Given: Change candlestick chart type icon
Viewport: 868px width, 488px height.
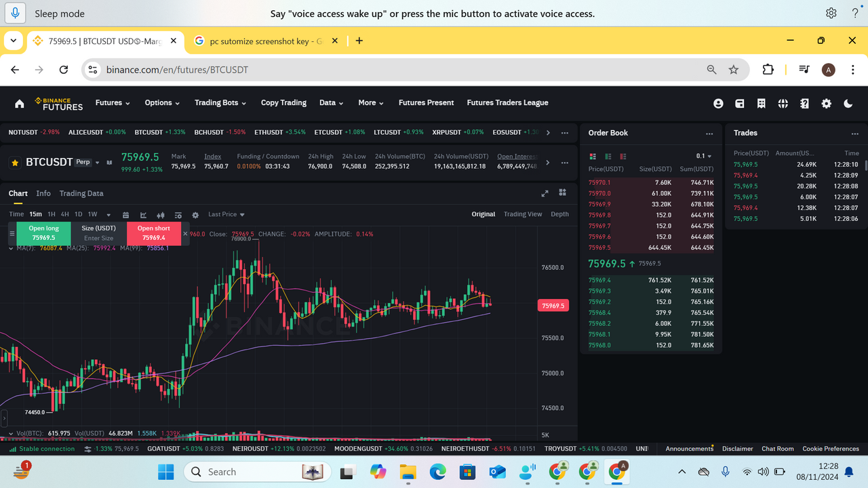Looking at the screenshot, I should (x=161, y=215).
